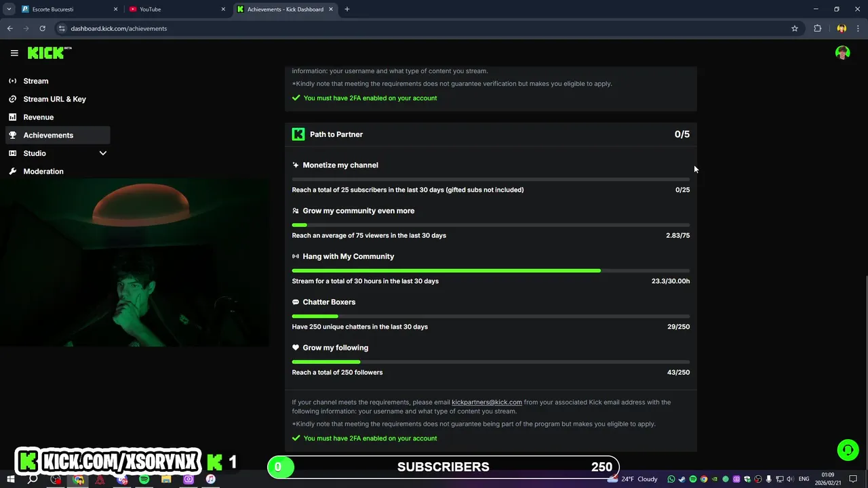Open the hamburger menu beside KICK logo
This screenshot has height=488, width=868.
(14, 53)
